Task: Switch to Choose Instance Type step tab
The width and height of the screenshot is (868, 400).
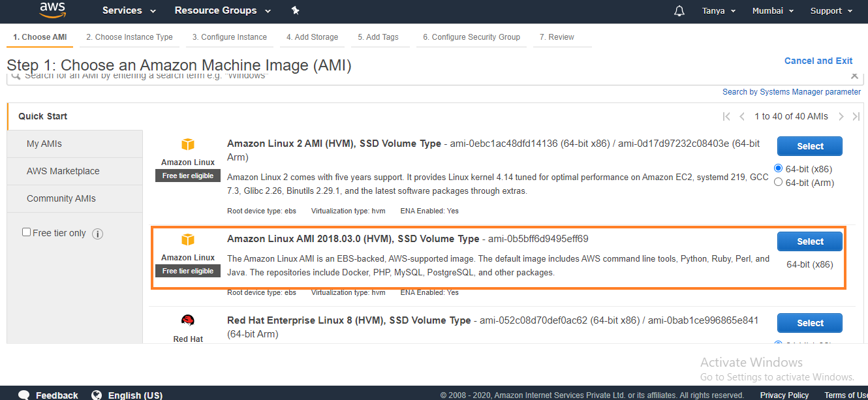Action: point(129,37)
